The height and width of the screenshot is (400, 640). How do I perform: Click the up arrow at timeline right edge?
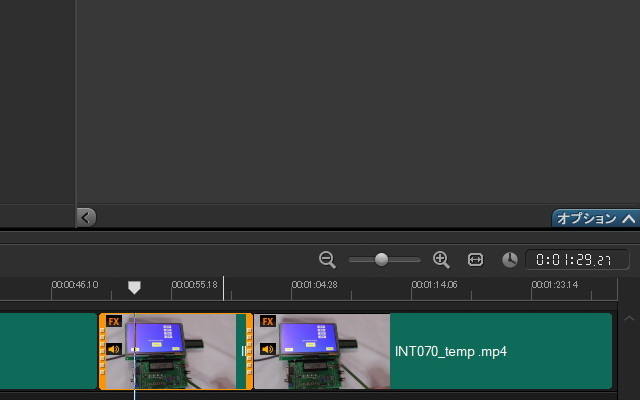coord(627,320)
